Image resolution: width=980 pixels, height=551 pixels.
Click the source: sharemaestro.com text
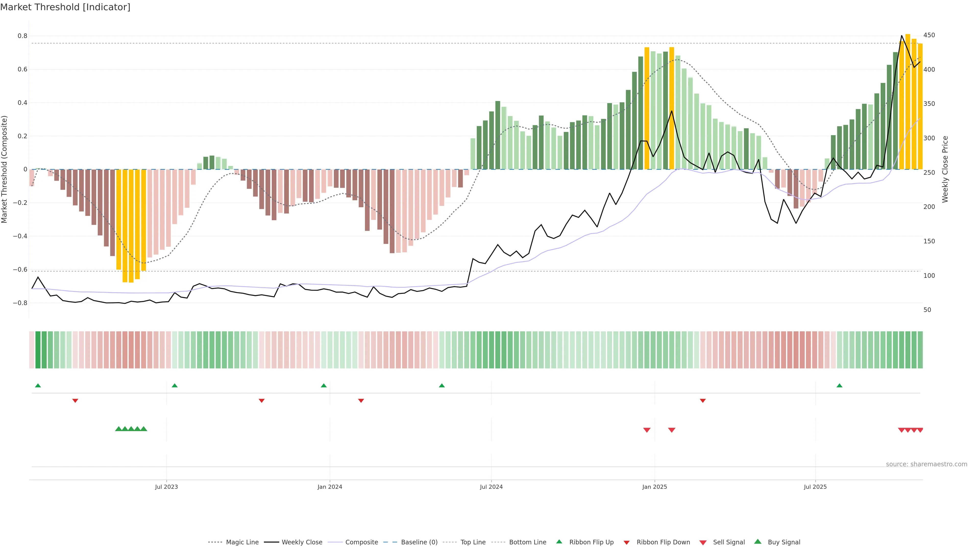coord(926,464)
